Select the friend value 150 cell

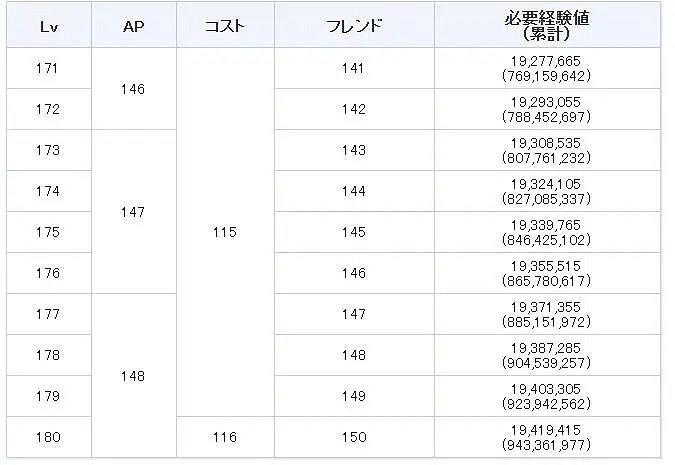pyautogui.click(x=353, y=437)
